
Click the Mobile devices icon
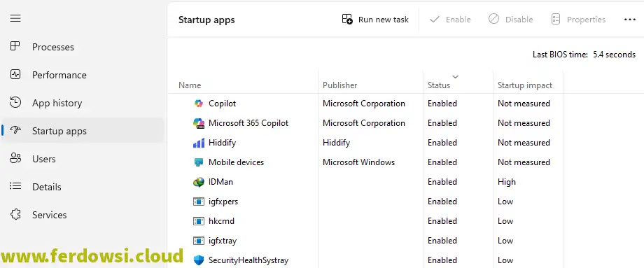point(198,162)
